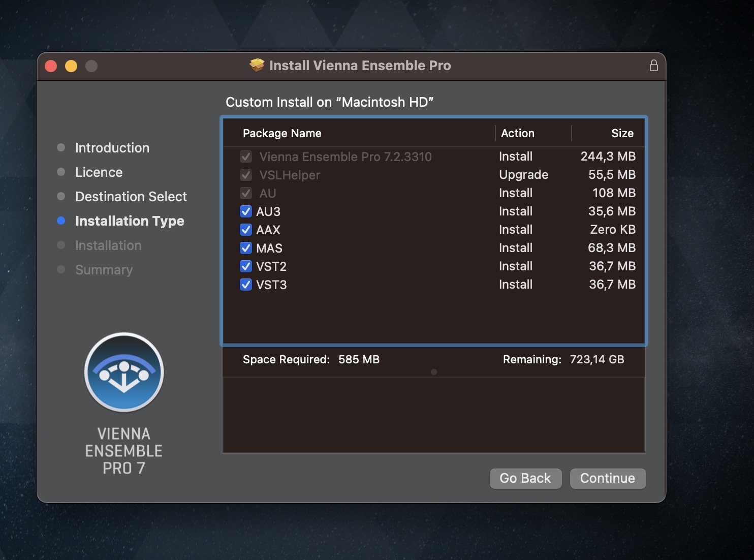Select the Licence step in sidebar
The width and height of the screenshot is (754, 560).
coord(99,172)
